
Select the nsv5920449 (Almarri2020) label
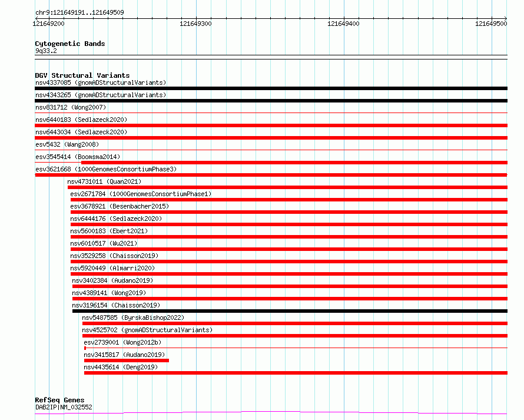click(x=112, y=268)
